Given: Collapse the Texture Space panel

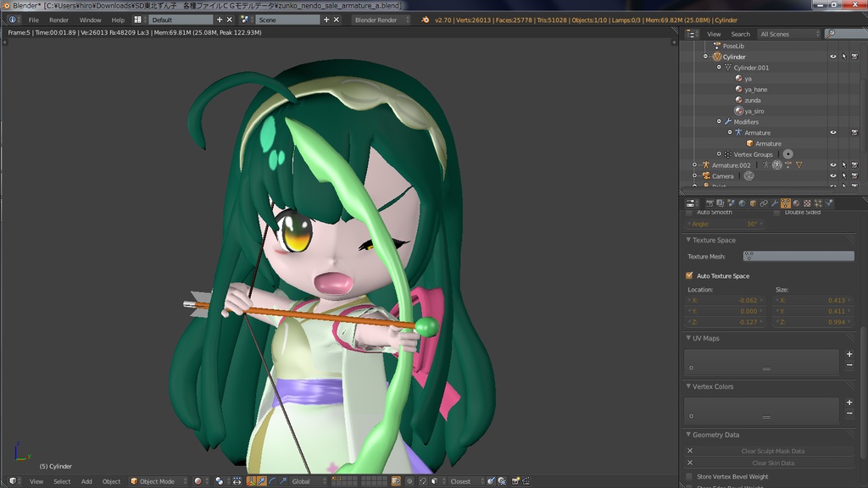Looking at the screenshot, I should coord(710,240).
